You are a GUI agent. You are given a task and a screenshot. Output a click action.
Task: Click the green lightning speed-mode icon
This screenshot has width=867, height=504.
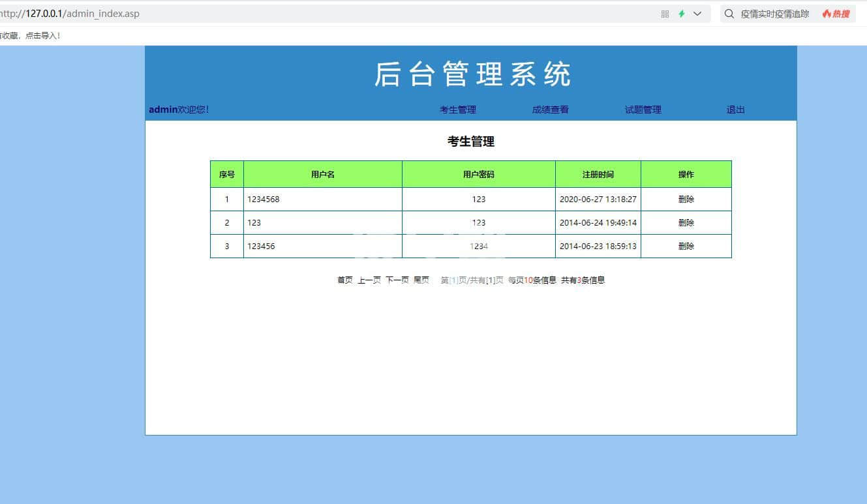(682, 14)
